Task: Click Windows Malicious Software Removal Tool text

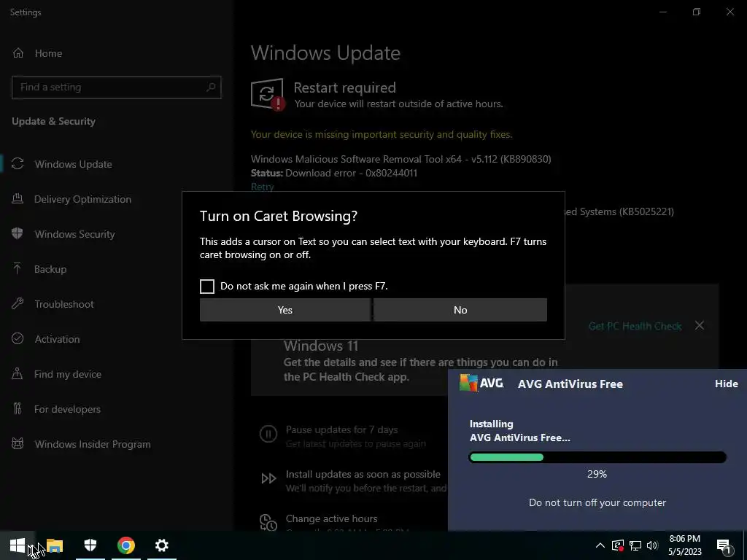Action: point(400,159)
